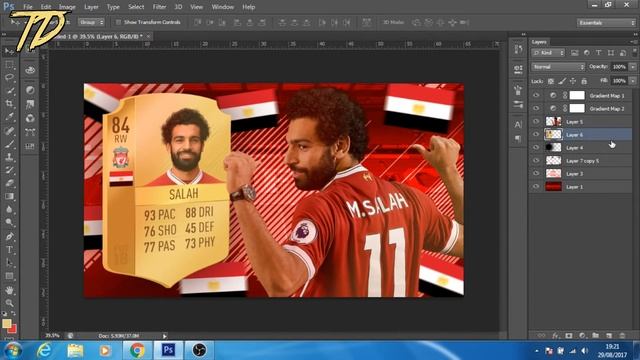Viewport: 640px width, 360px height.
Task: Open Add layer style fx icon
Action: pyautogui.click(x=555, y=336)
